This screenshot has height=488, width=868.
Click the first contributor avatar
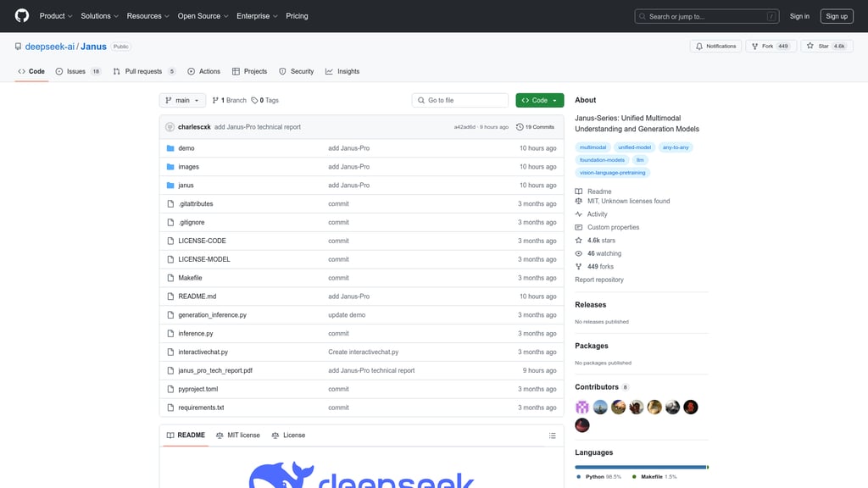click(x=582, y=408)
